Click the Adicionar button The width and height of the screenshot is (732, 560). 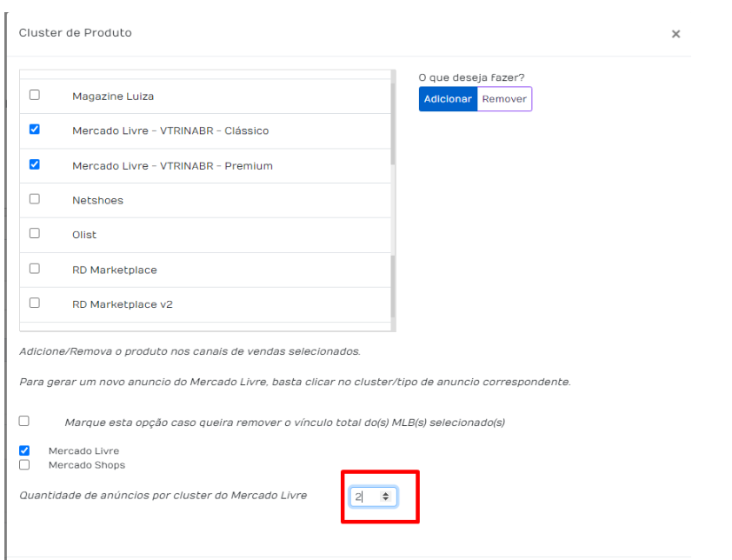[x=448, y=99]
